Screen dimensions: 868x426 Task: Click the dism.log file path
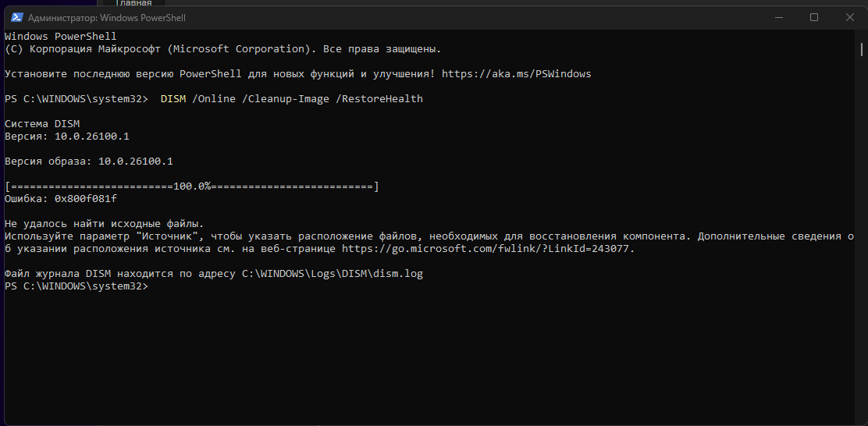pos(333,275)
